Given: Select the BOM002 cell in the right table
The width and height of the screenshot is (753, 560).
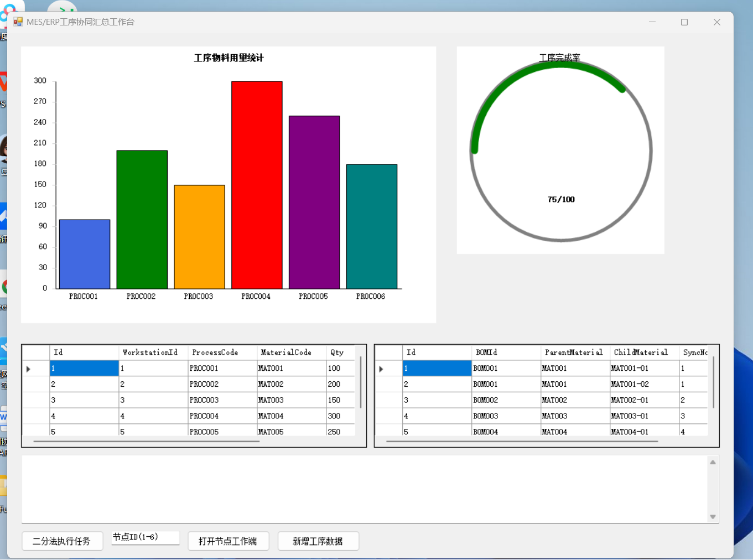Looking at the screenshot, I should coord(506,400).
